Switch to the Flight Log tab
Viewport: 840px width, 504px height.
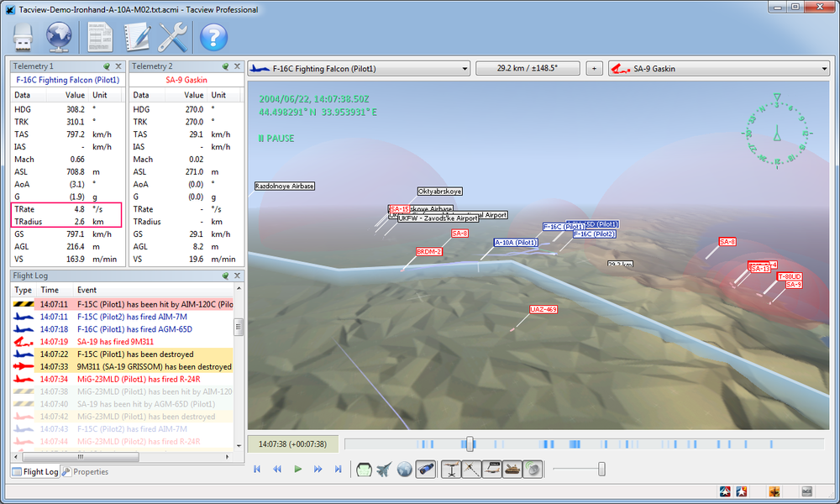[35, 472]
